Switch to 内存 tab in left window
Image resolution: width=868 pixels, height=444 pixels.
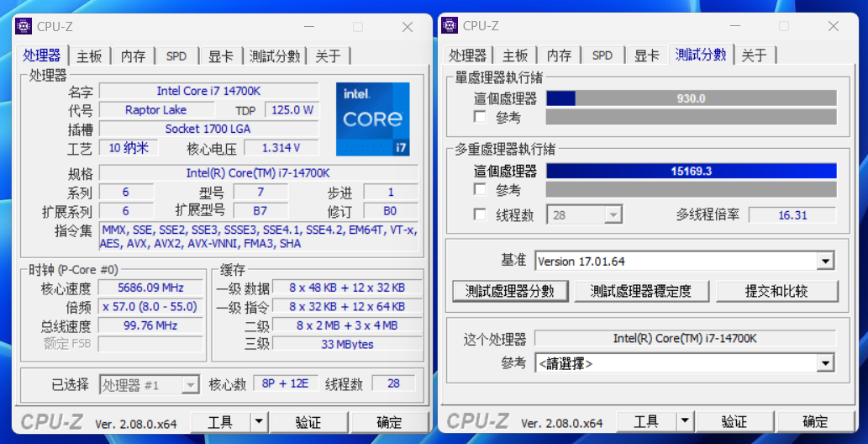click(x=133, y=56)
